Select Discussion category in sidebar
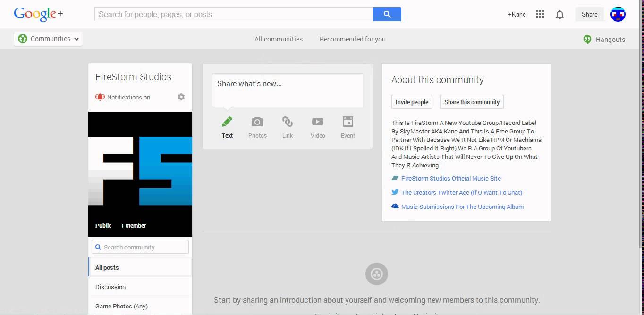The height and width of the screenshot is (315, 644). pos(110,287)
